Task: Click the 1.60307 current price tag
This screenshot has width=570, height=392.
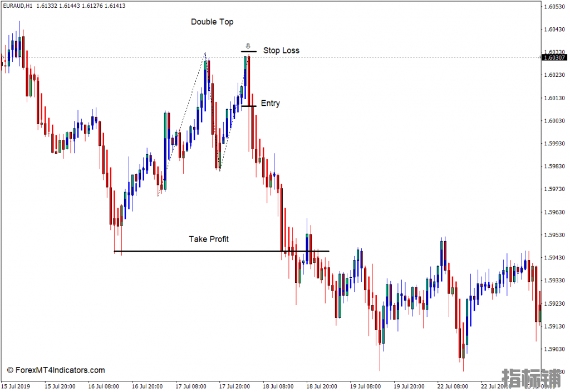Action: [554, 57]
